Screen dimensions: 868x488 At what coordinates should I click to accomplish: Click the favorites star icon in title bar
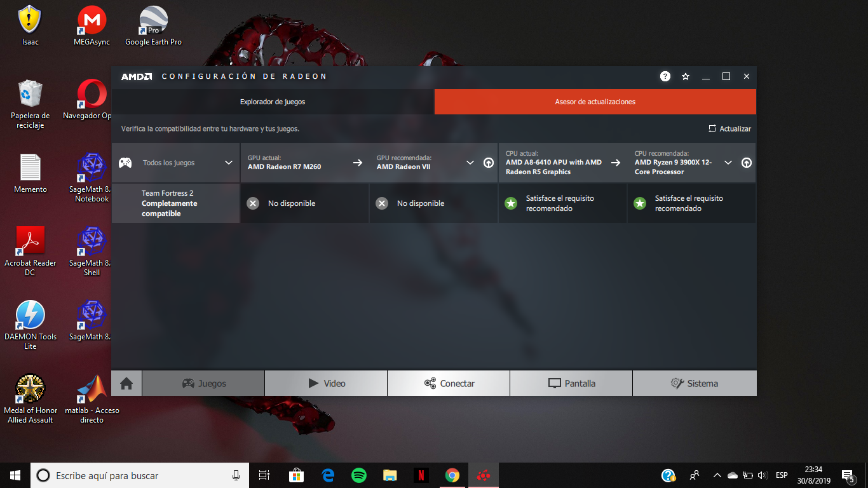tap(686, 76)
